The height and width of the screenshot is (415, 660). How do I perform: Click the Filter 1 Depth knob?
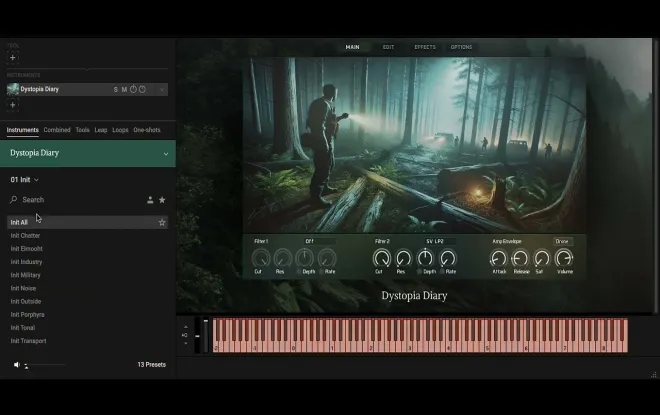304,258
